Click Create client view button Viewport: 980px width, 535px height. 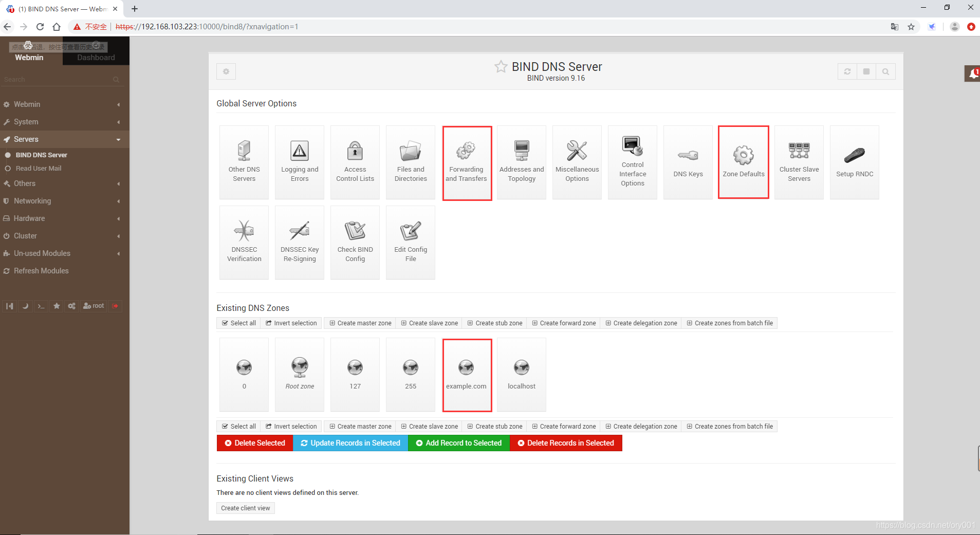pos(246,508)
